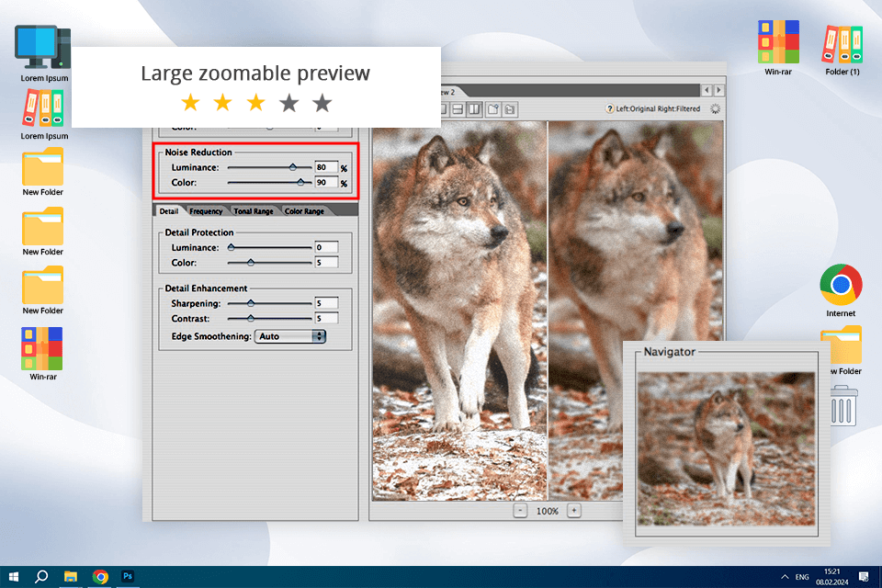Zoom out with the minus button
The width and height of the screenshot is (882, 588).
click(520, 511)
